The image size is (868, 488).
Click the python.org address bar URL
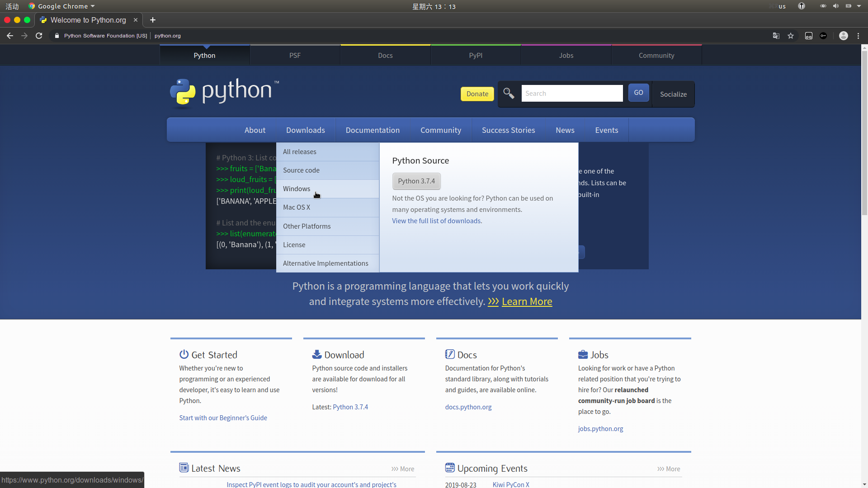(x=168, y=36)
